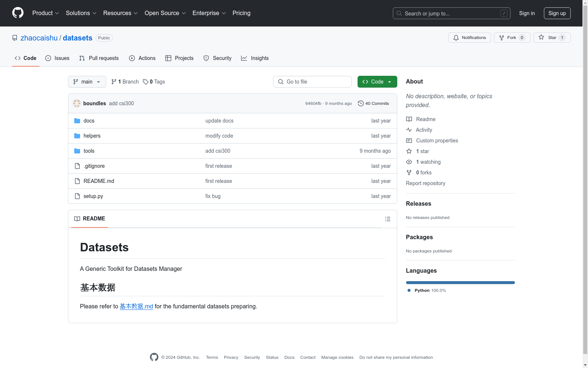Open the README outline list icon
This screenshot has height=368, width=588.
point(388,219)
